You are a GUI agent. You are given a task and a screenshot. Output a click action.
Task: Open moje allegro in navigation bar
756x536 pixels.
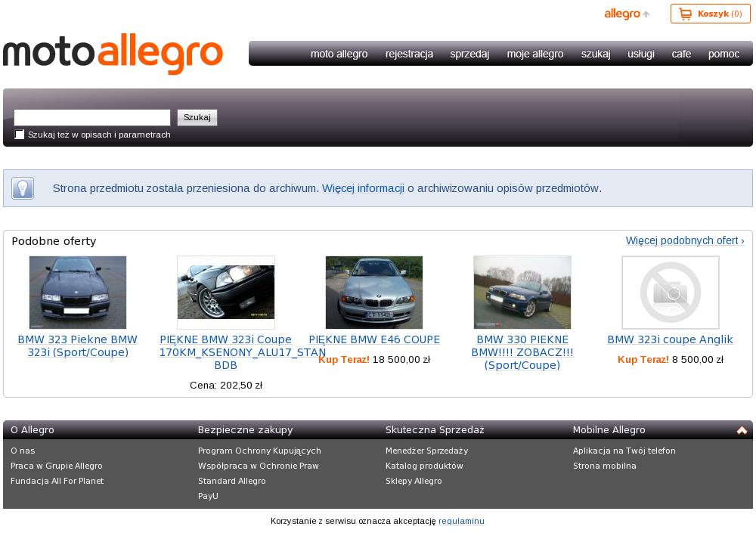[x=535, y=54]
